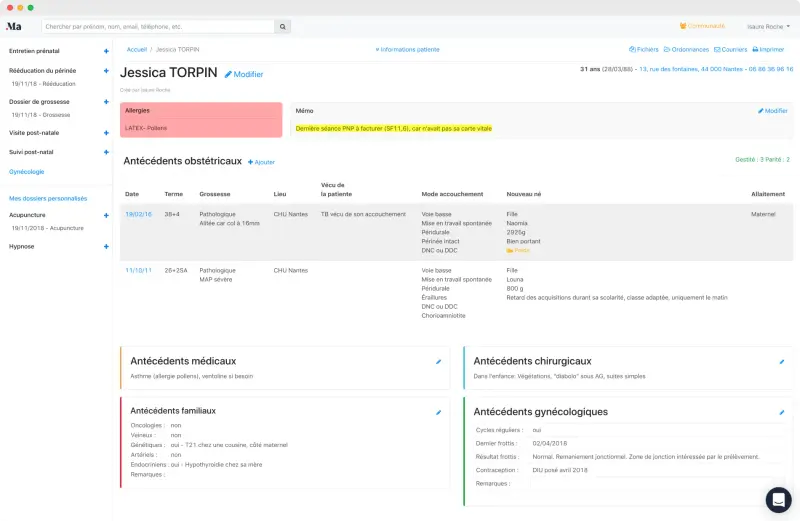Open the Gynécologie section
This screenshot has height=521, width=800.
point(27,172)
